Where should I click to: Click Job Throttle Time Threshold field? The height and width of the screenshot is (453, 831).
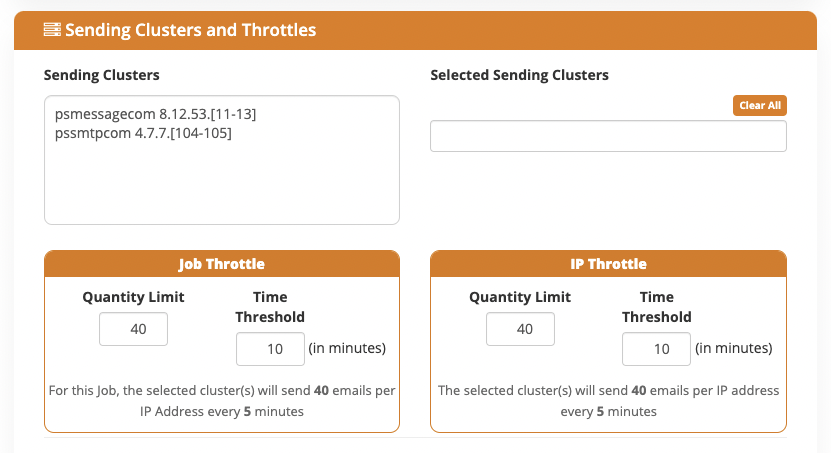[270, 349]
